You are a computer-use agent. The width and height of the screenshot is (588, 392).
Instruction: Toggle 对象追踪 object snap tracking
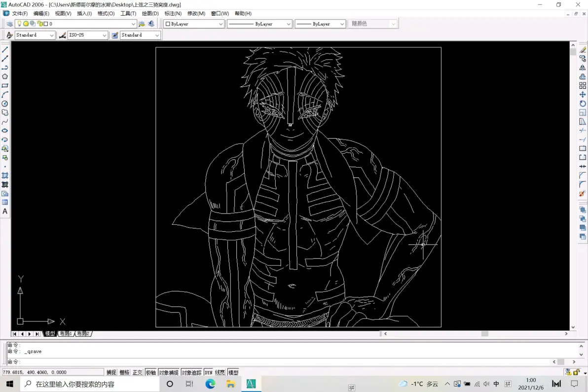tap(191, 372)
